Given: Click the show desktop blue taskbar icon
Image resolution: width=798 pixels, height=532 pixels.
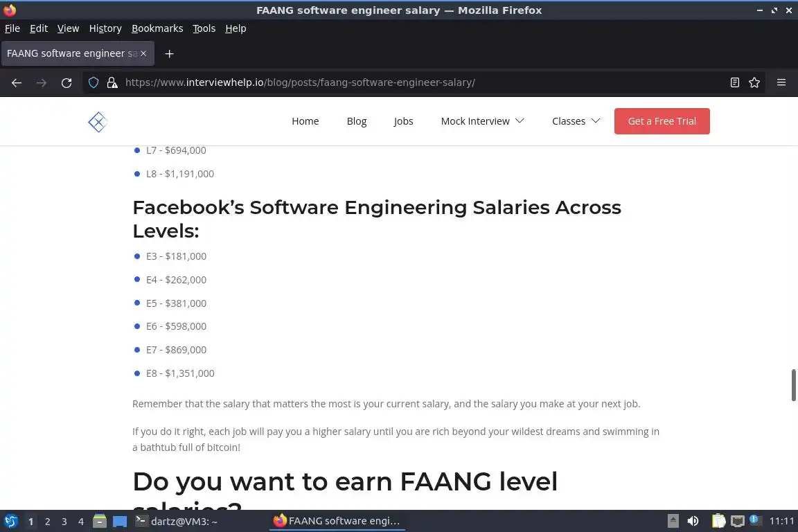Looking at the screenshot, I should click(x=120, y=521).
